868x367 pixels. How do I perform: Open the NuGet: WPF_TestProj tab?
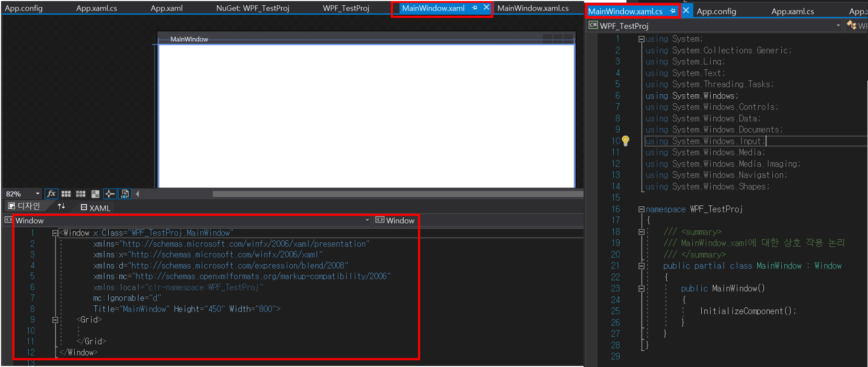click(253, 8)
